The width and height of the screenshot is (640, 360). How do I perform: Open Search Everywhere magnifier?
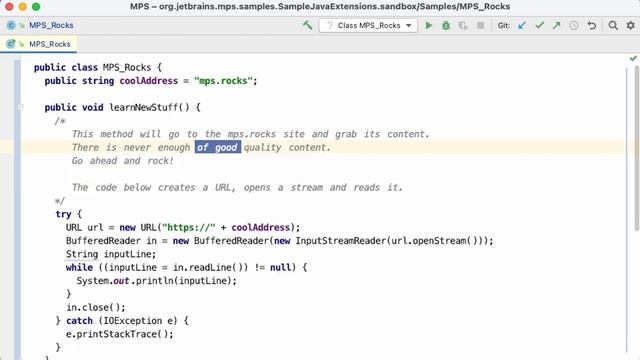[x=613, y=25]
